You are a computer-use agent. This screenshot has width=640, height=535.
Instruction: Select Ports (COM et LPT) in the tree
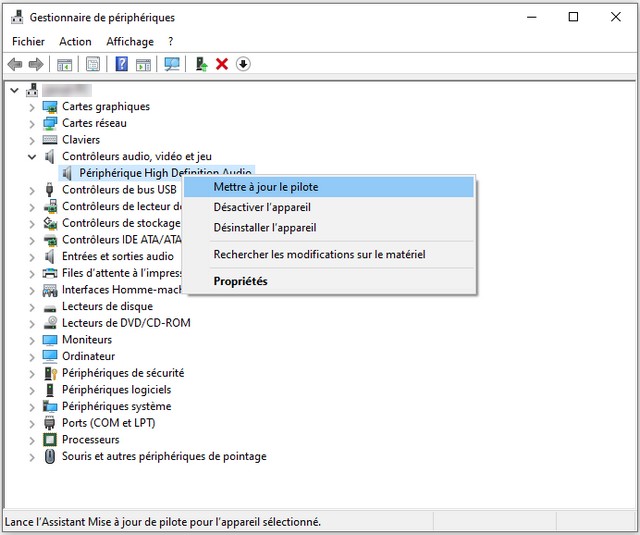point(108,423)
